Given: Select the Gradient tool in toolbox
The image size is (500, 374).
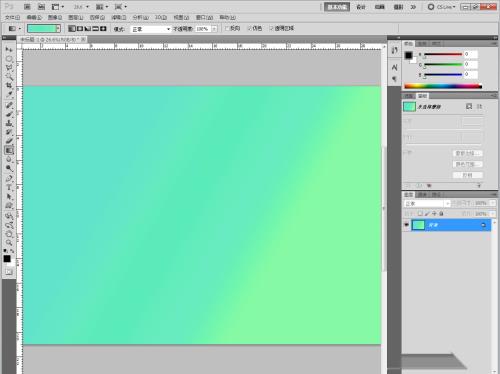Looking at the screenshot, I should (9, 150).
